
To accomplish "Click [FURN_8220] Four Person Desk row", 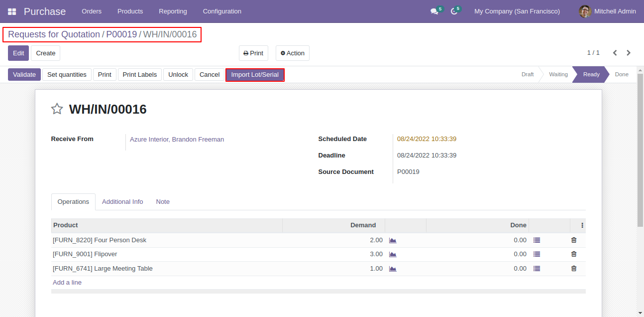I will tap(319, 240).
